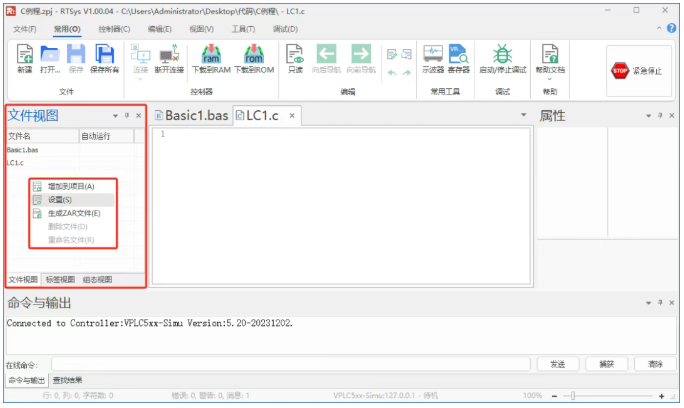This screenshot has width=684, height=408.
Task: Click the 在线命令 input field
Action: (x=290, y=364)
